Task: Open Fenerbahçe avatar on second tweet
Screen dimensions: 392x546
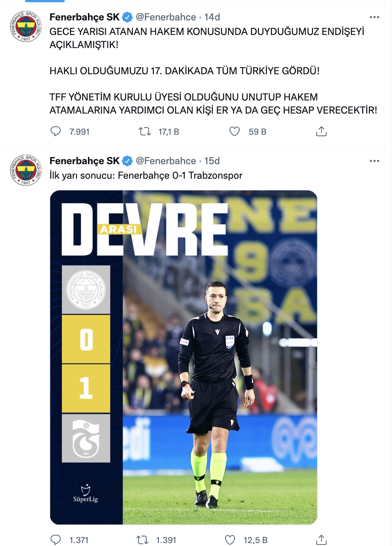Action: point(25,170)
